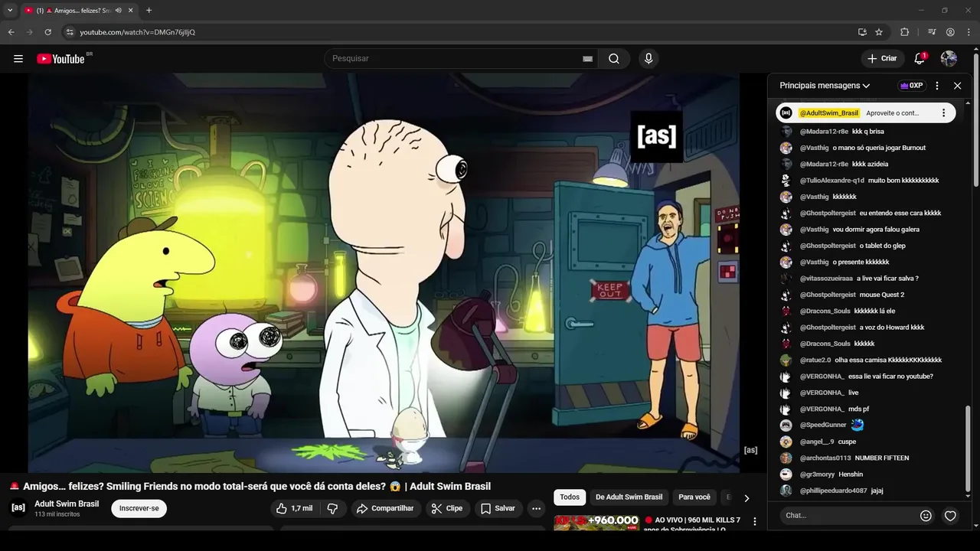Go to YouTube home via logo
This screenshot has height=551, width=980.
coord(61,59)
